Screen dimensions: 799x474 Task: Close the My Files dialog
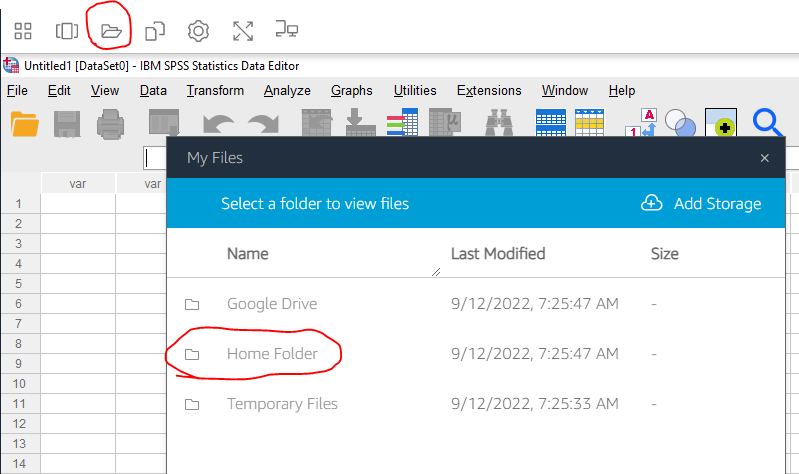(765, 158)
